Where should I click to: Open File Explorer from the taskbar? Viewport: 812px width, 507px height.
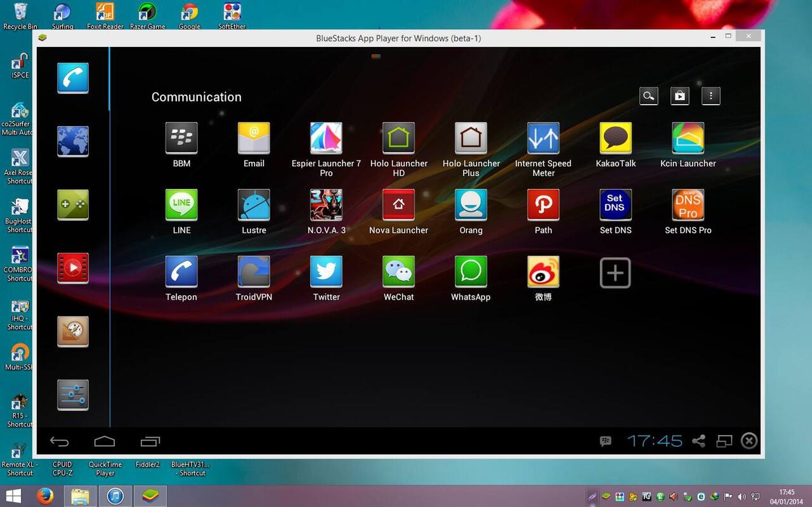(x=80, y=496)
